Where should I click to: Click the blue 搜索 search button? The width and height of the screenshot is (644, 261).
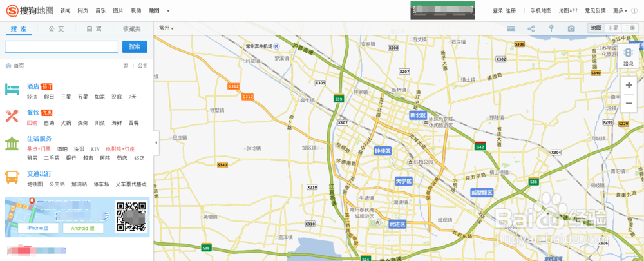135,46
